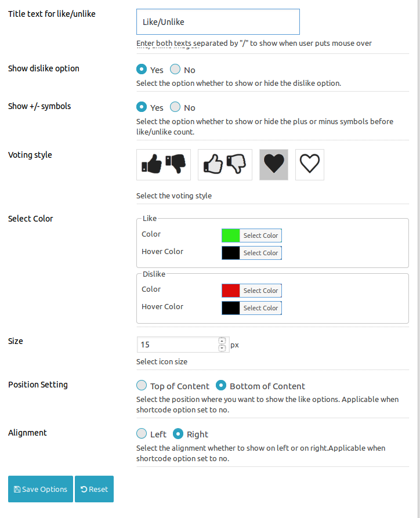The image size is (420, 518).
Task: Select Top of Content position
Action: (142, 385)
